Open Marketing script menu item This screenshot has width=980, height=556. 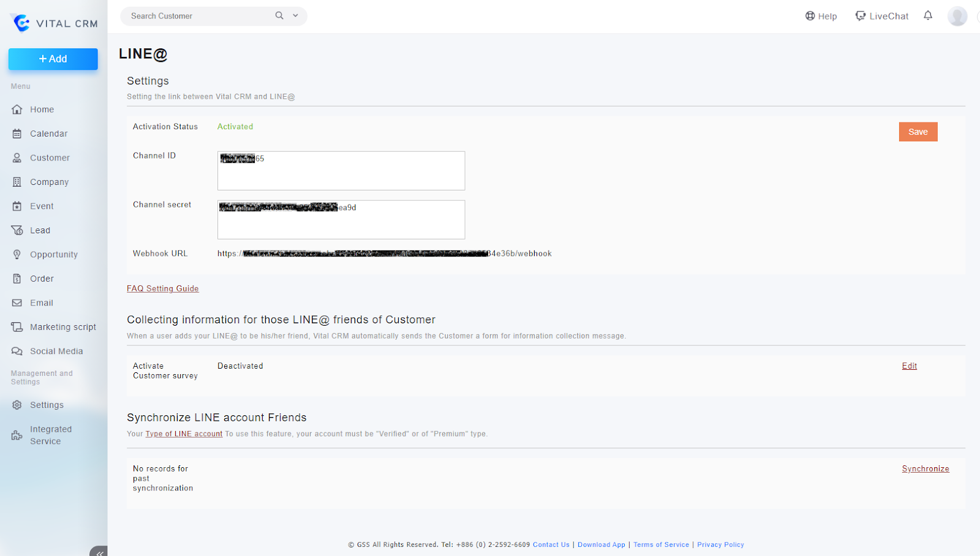pyautogui.click(x=63, y=327)
